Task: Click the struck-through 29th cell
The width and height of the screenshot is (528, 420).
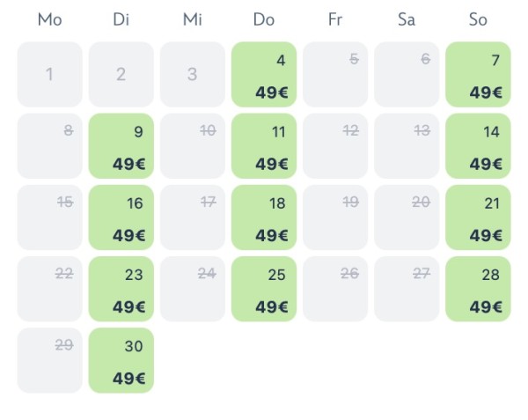Action: click(50, 360)
